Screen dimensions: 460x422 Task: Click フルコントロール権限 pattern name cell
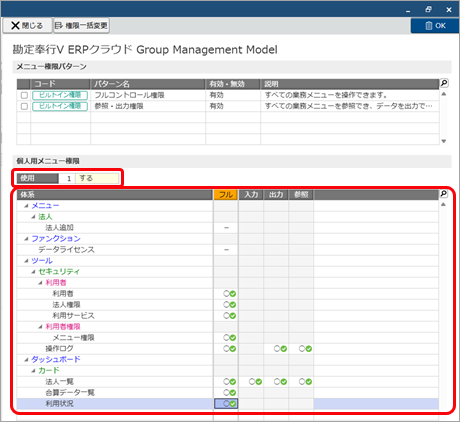[x=148, y=95]
